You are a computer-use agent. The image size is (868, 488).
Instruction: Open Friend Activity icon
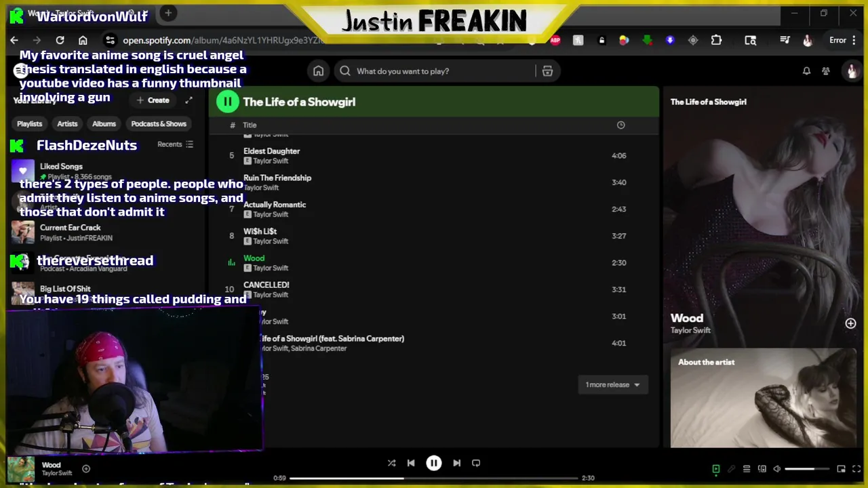[x=826, y=71]
